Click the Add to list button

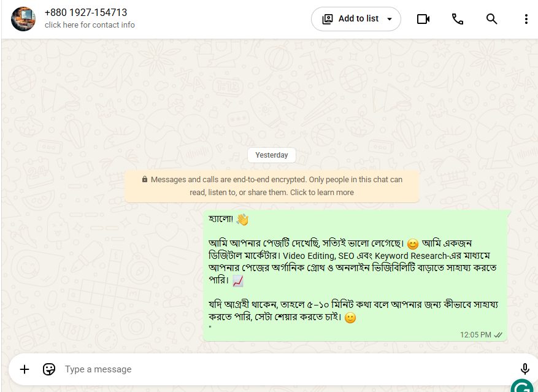pos(356,19)
